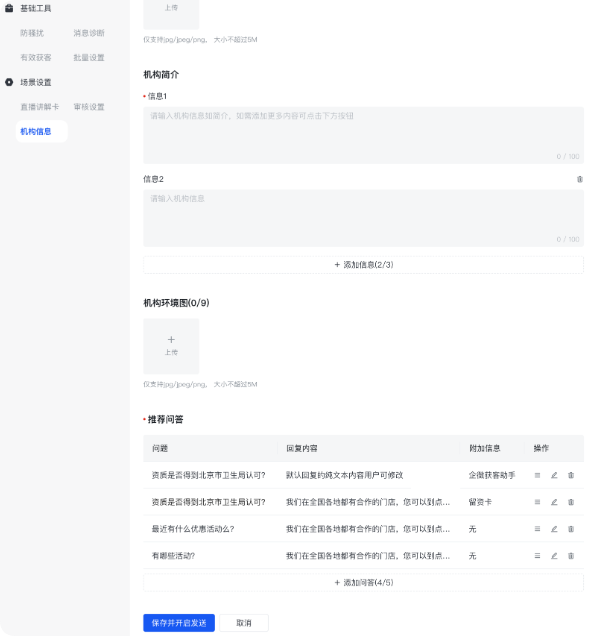Click 默认回复的纯文本内容用户可修改 cell
The image size is (592, 636).
[x=345, y=475]
